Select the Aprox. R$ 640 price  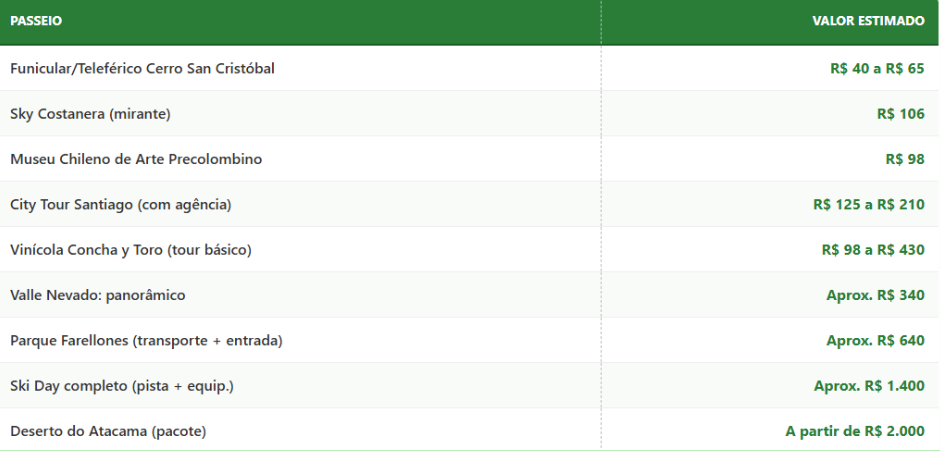(x=875, y=341)
